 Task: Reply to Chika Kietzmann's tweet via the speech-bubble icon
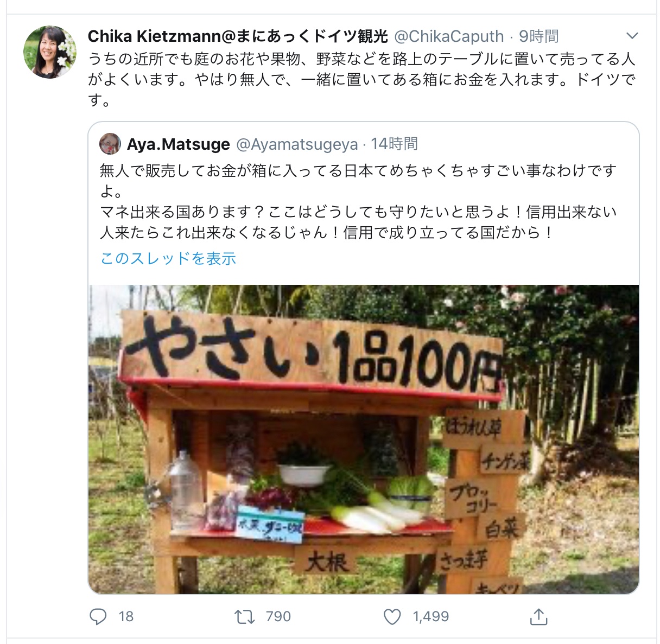[x=98, y=616]
